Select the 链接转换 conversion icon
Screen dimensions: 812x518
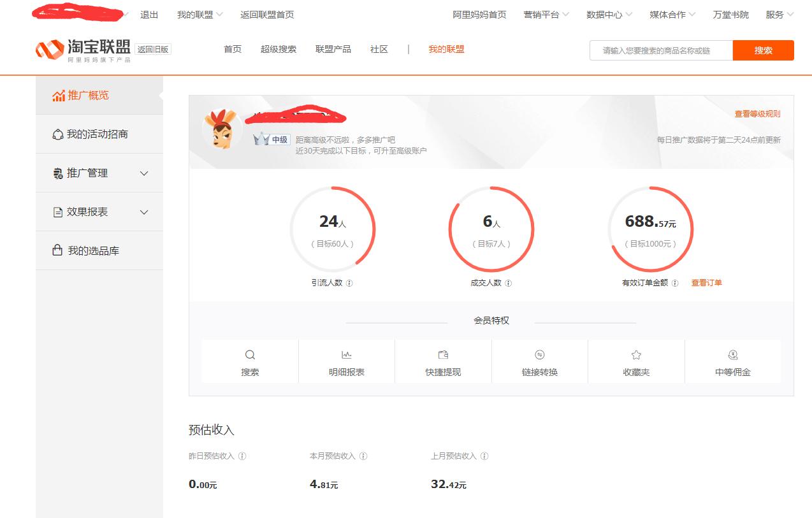click(x=539, y=354)
